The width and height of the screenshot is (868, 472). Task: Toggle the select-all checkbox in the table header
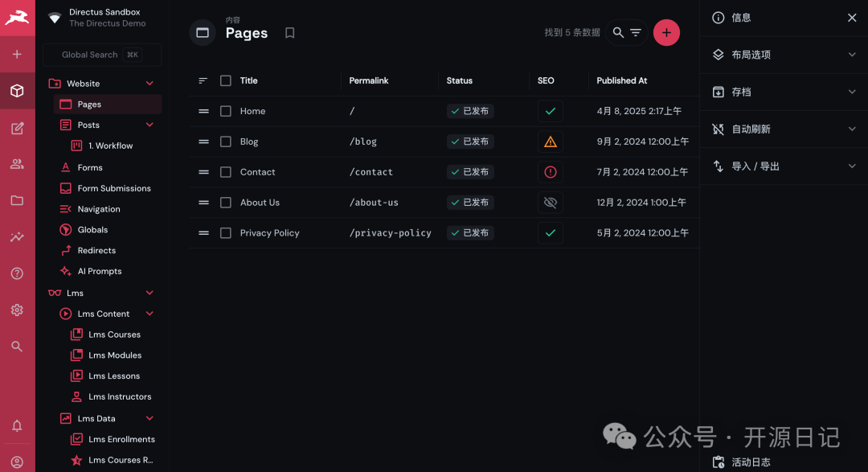pos(226,81)
